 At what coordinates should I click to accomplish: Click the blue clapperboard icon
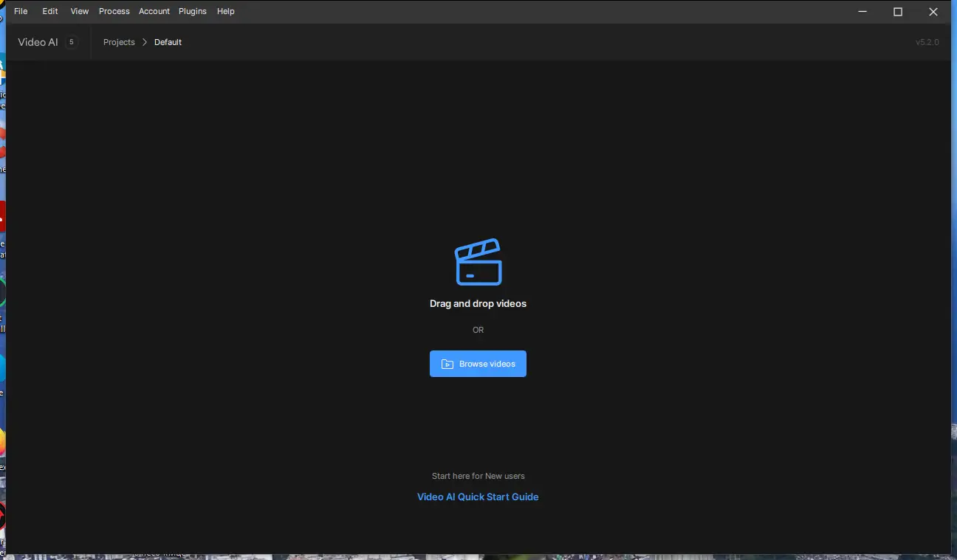pos(478,262)
